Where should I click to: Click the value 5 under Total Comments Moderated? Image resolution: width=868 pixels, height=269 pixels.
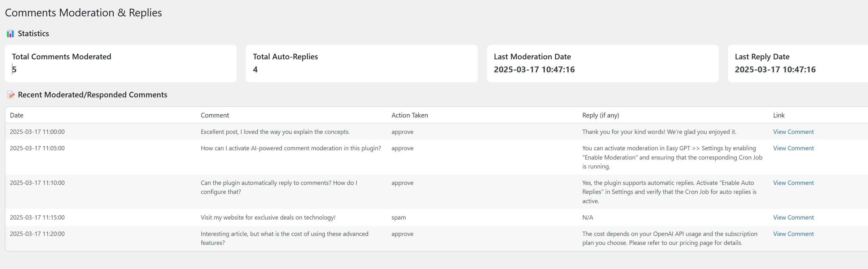point(14,70)
